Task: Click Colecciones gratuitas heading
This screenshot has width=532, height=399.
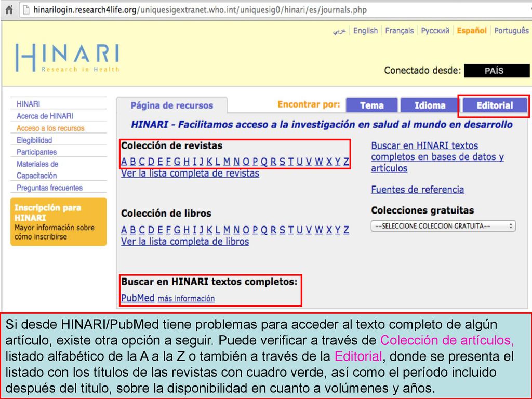Action: (x=422, y=210)
